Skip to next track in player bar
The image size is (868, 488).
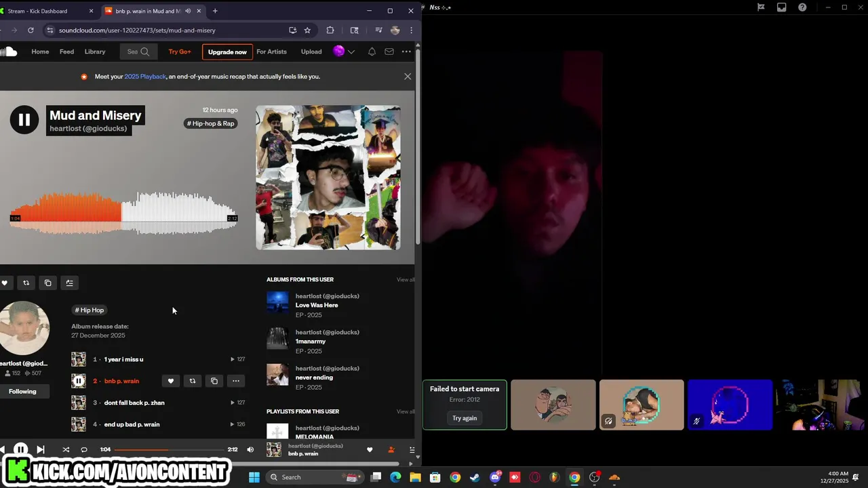click(41, 449)
